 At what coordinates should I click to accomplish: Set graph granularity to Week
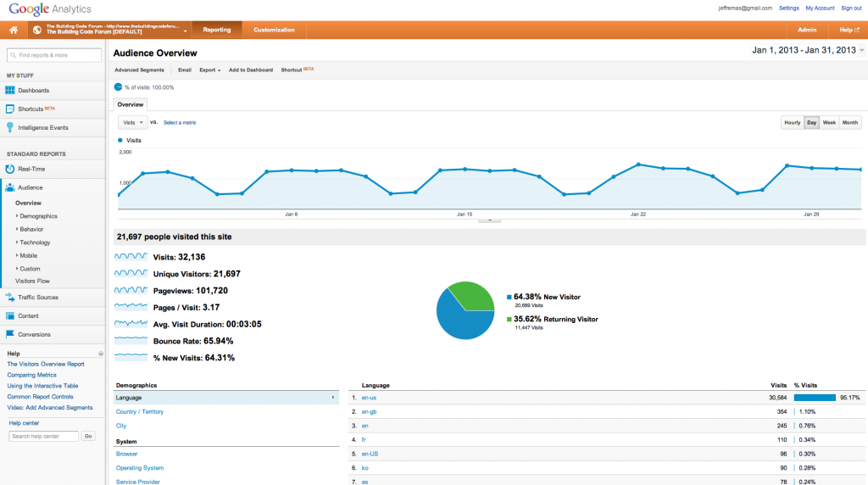click(x=829, y=123)
